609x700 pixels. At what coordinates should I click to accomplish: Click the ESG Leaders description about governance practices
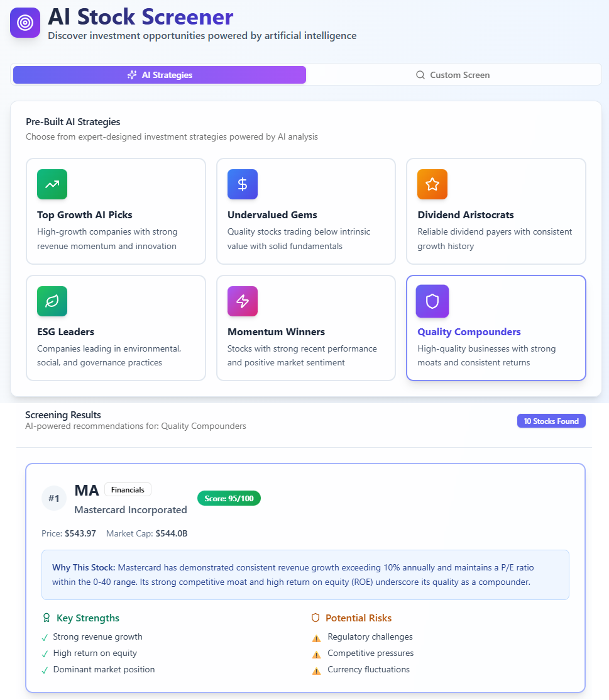tap(109, 355)
